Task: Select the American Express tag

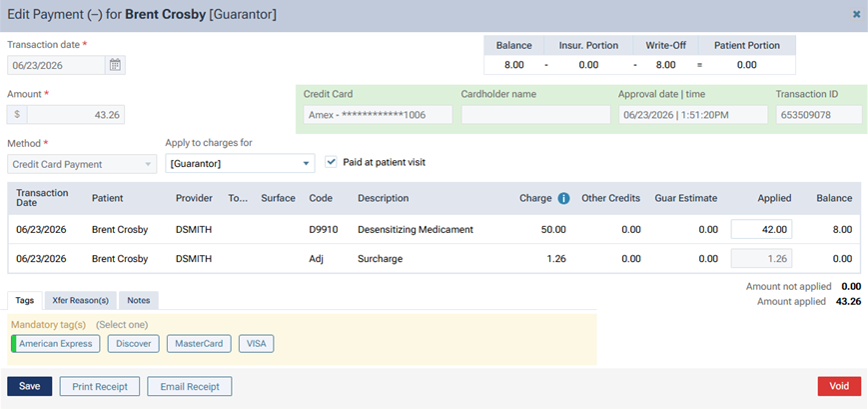Action: [55, 344]
